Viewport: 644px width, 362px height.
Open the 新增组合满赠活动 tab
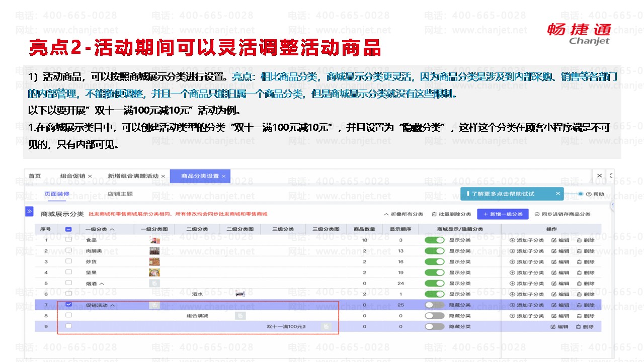(133, 176)
